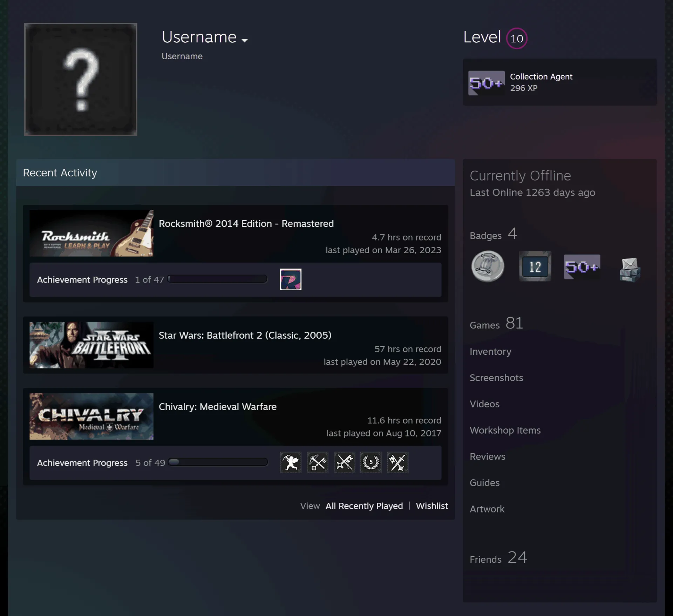Click the 50+ game collector badge in Badges

pyautogui.click(x=582, y=267)
